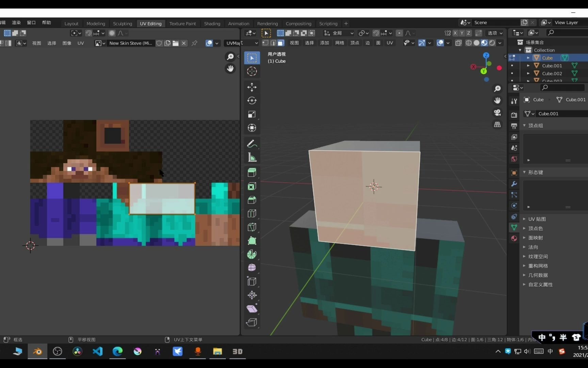
Task: Open the Modifier properties wrench tab
Action: click(514, 184)
